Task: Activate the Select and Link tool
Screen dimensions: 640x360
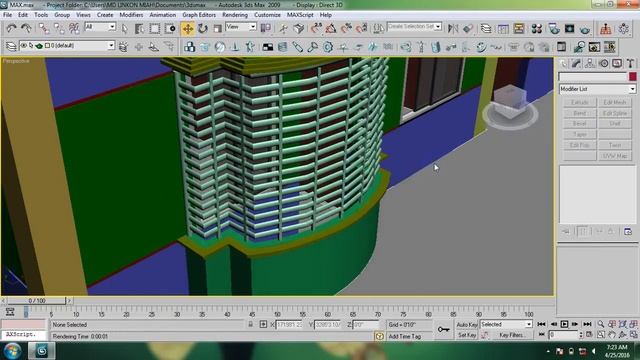Action: click(44, 28)
